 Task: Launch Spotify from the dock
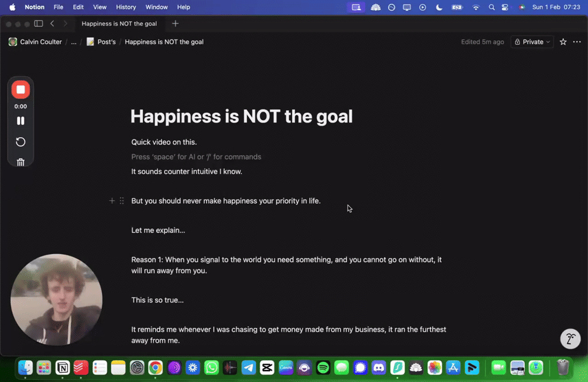coord(323,368)
